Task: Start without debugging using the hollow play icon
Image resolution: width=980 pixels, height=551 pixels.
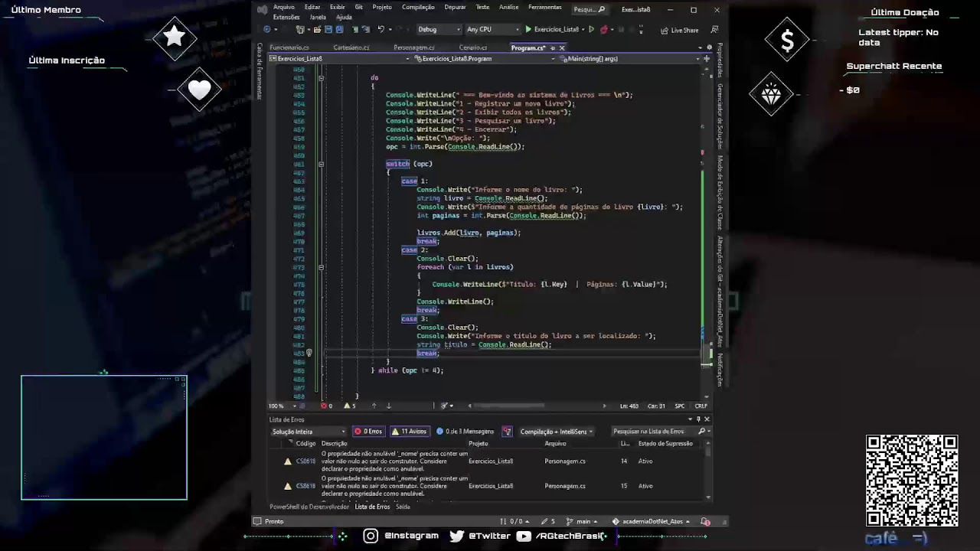Action: tap(591, 30)
